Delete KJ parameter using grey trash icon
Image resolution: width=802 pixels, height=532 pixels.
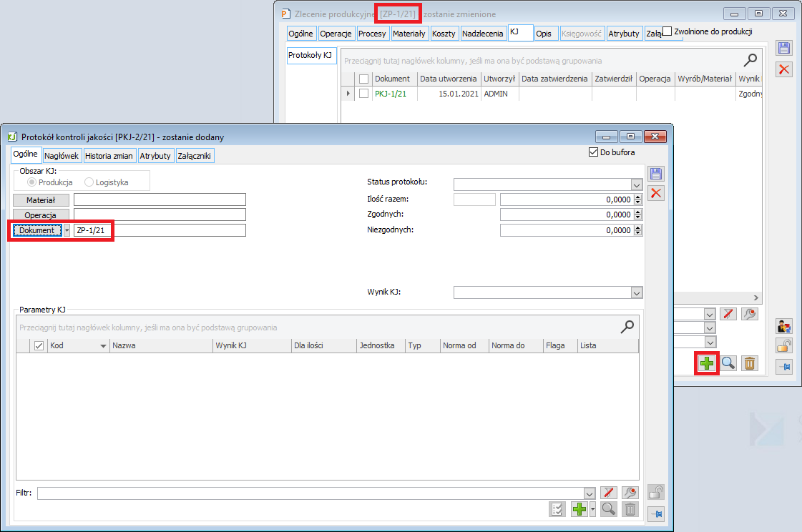pos(630,509)
